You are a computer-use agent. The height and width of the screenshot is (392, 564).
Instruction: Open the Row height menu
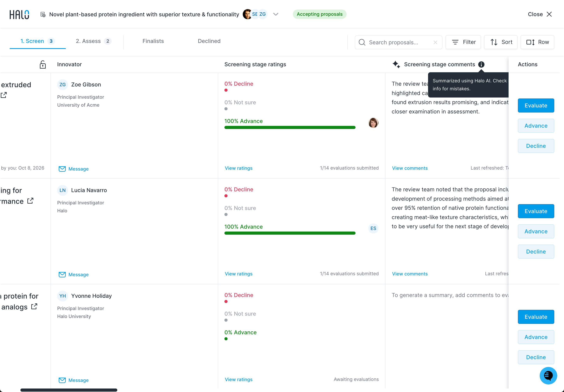(x=538, y=42)
